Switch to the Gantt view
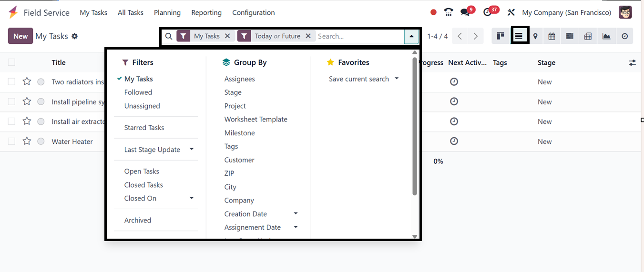The image size is (644, 272). pyautogui.click(x=570, y=36)
